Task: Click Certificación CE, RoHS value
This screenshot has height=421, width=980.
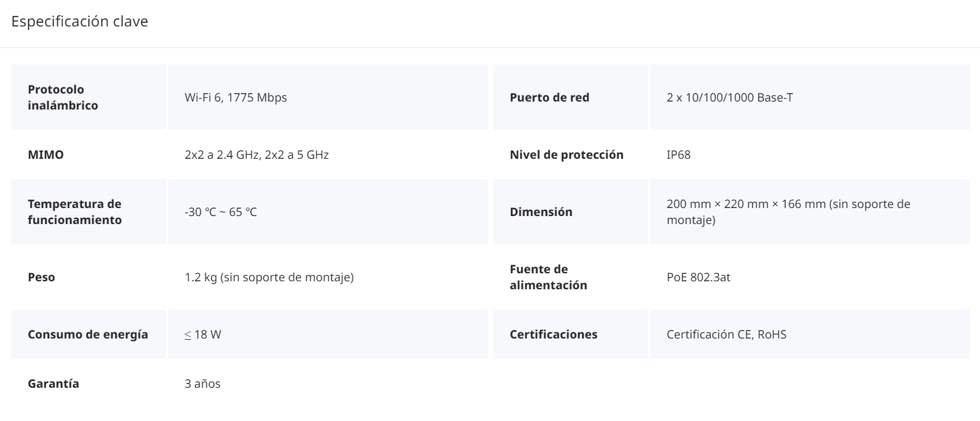Action: 726,334
